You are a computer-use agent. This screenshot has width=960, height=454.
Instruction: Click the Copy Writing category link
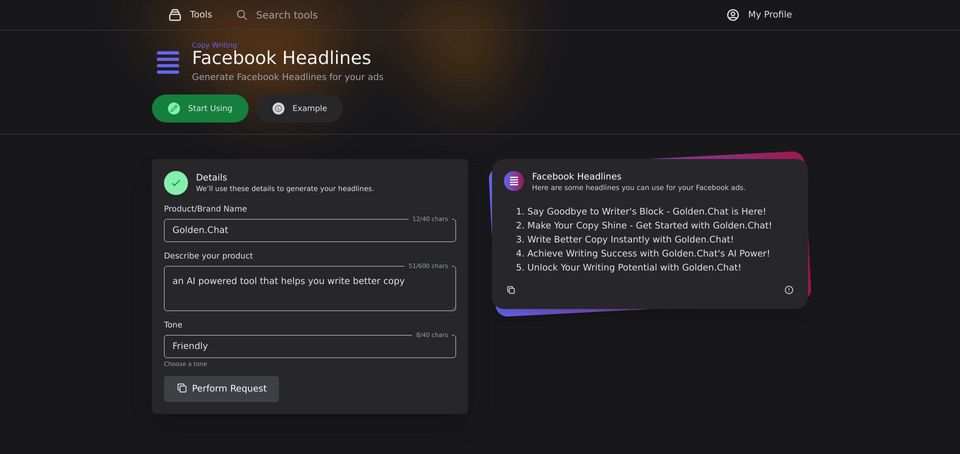coord(214,45)
